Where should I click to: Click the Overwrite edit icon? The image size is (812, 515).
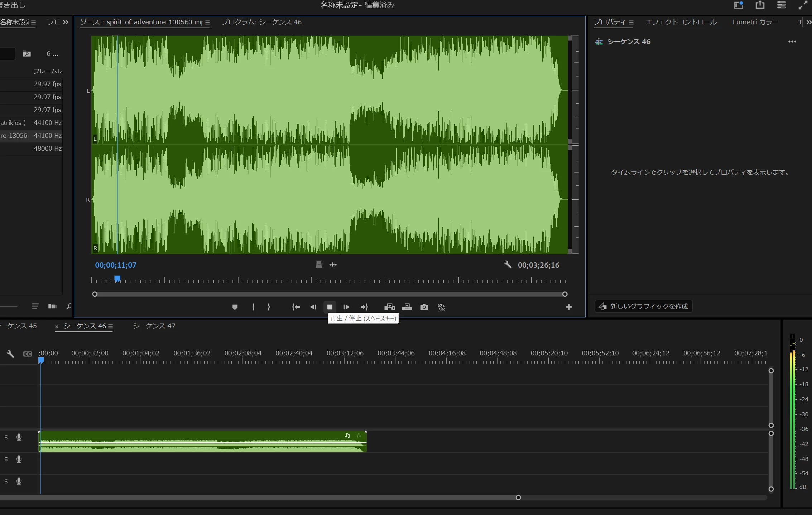tap(407, 307)
